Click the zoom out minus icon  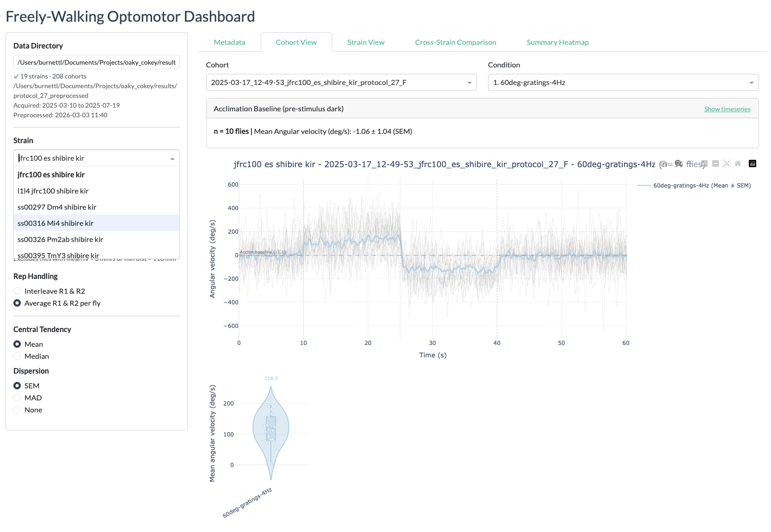point(716,163)
